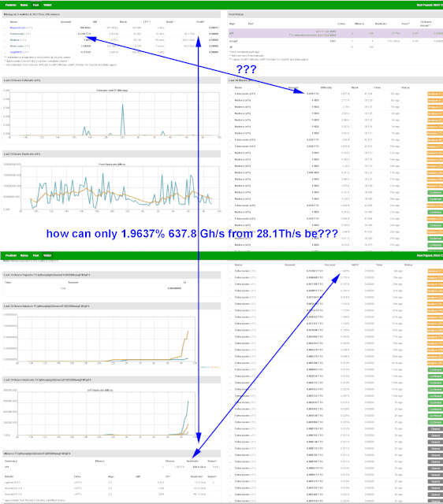Click Percent column header in wallet earnings table
This screenshot has width=443, height=504.
pyautogui.click(x=329, y=265)
